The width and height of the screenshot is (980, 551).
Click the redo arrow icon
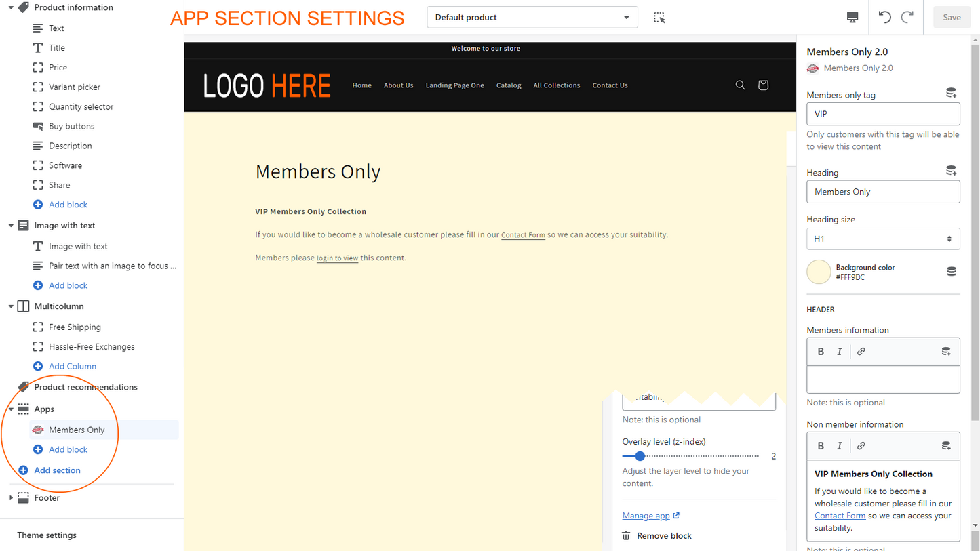pos(907,17)
